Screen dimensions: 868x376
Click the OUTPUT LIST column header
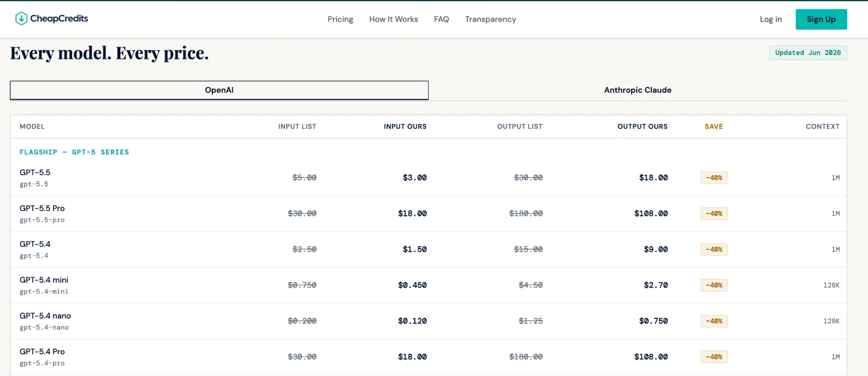click(520, 126)
